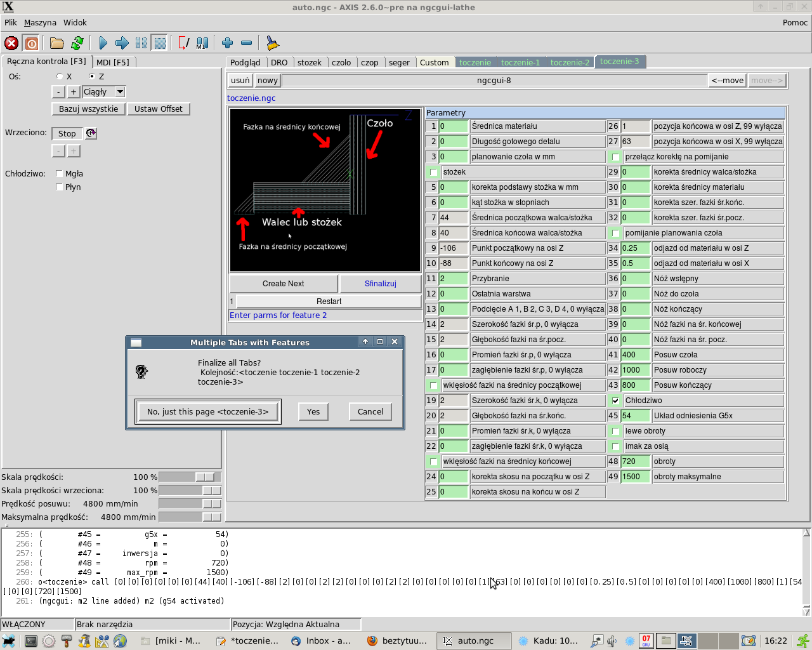Toggle lewe obroty checkbox
The height and width of the screenshot is (650, 812).
coord(615,431)
